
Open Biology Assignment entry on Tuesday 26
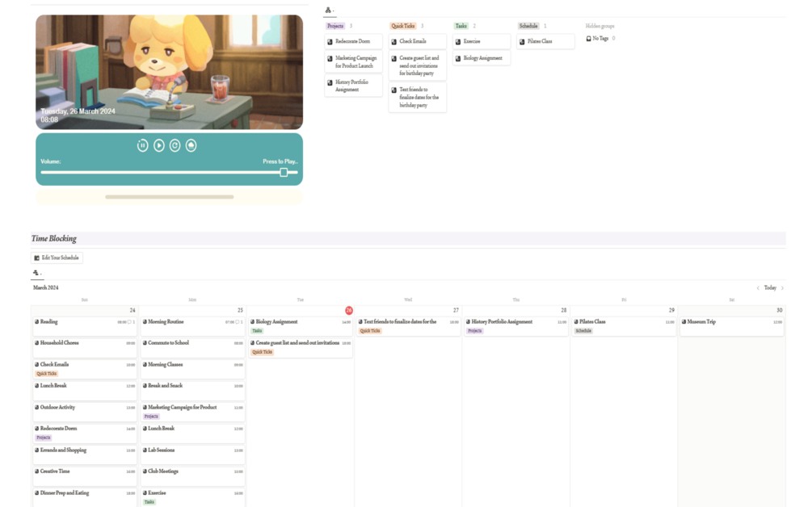tap(301, 326)
